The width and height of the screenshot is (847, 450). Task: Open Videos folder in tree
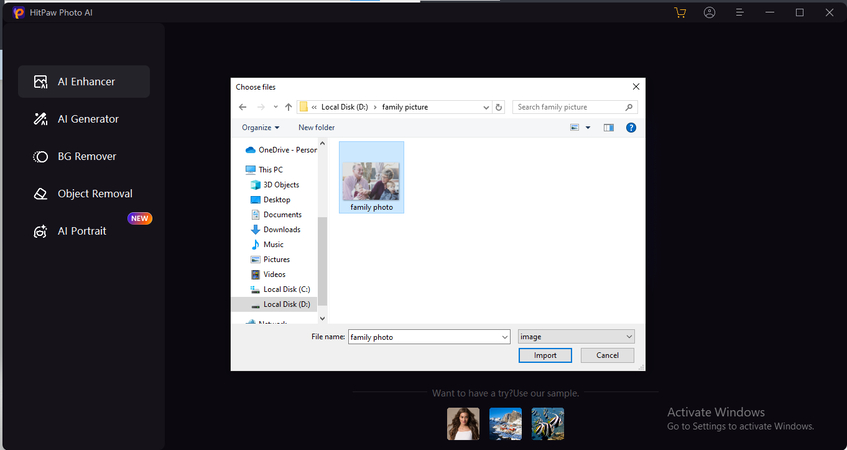pyautogui.click(x=270, y=274)
